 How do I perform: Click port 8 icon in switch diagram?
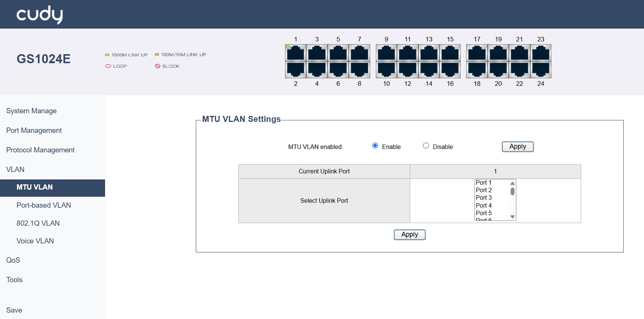tap(359, 70)
